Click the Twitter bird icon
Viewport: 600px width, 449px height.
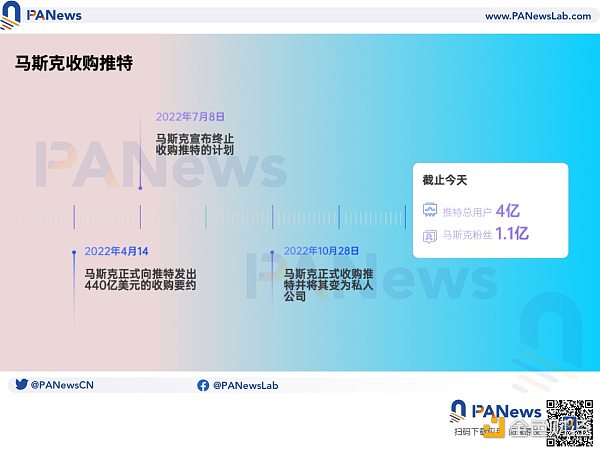tap(21, 384)
